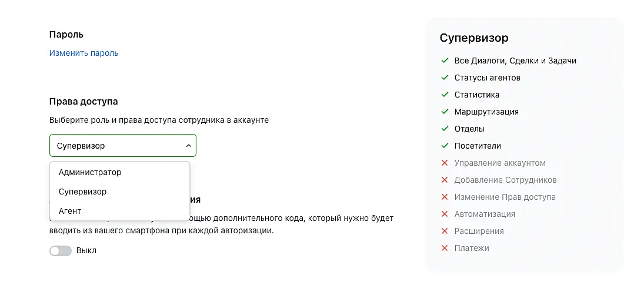Click the red X next to Автоматизация

445,214
